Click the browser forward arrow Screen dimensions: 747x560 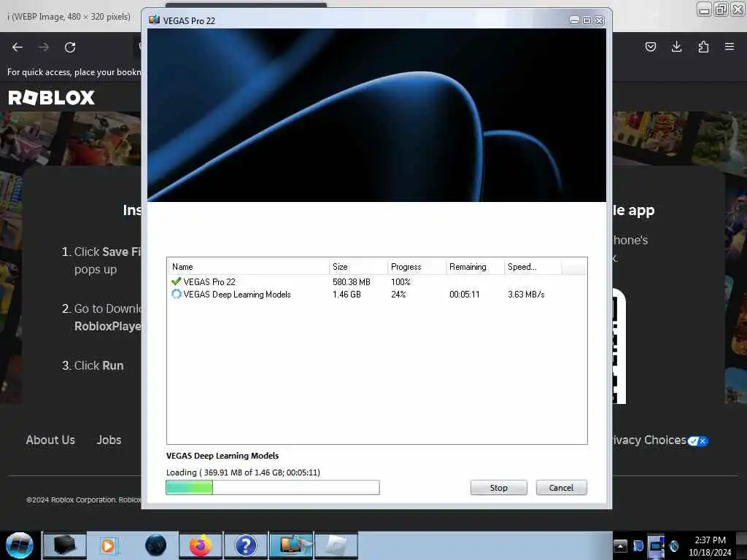point(44,47)
